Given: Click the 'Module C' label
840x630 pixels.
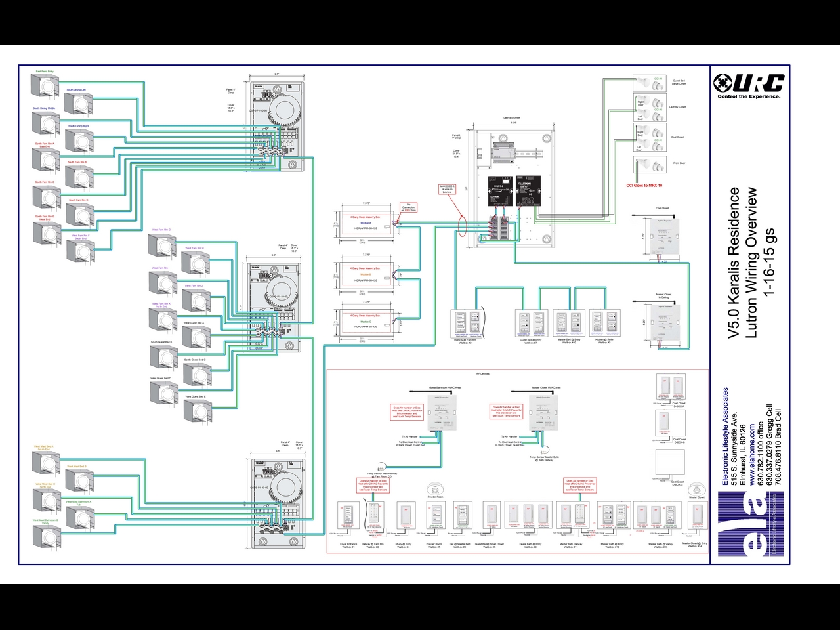Looking at the screenshot, I should click(366, 322).
